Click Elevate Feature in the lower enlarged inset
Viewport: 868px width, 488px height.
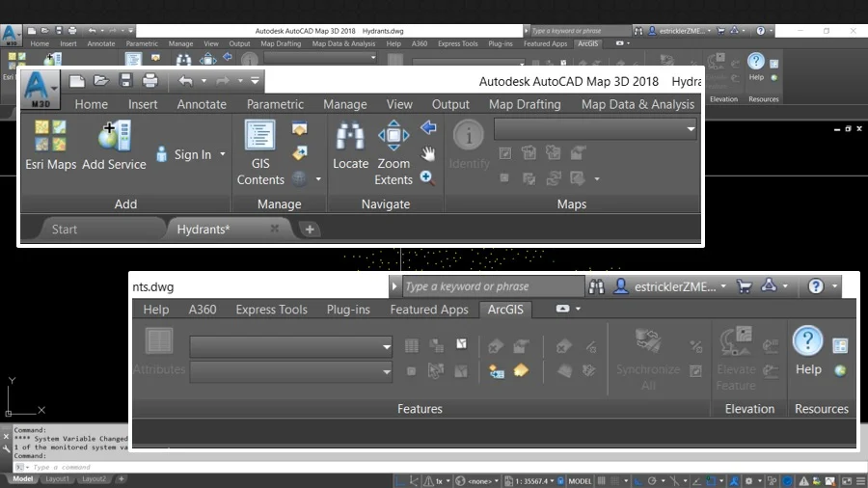pyautogui.click(x=736, y=359)
